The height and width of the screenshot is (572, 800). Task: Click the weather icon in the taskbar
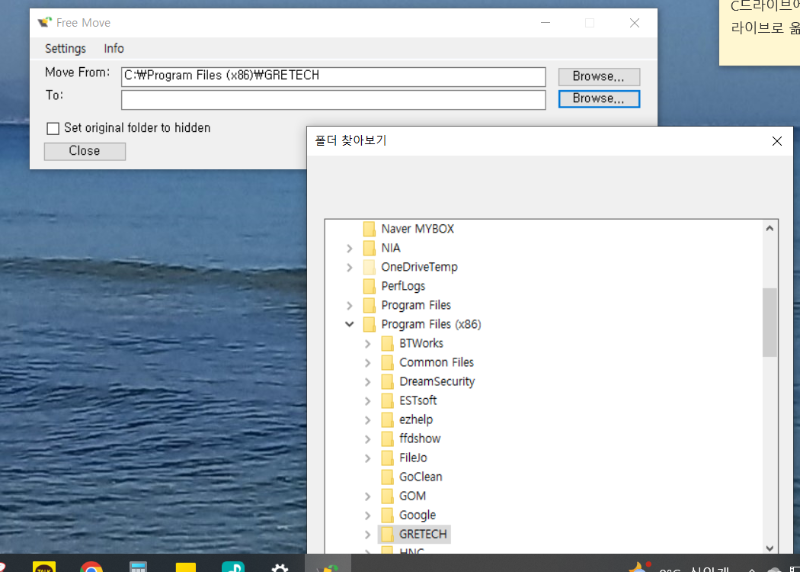tap(638, 567)
